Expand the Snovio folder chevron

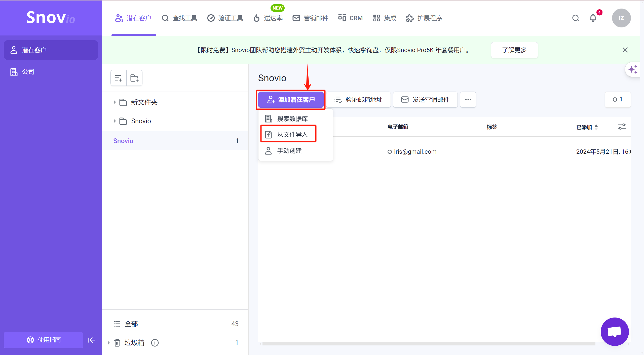(115, 121)
